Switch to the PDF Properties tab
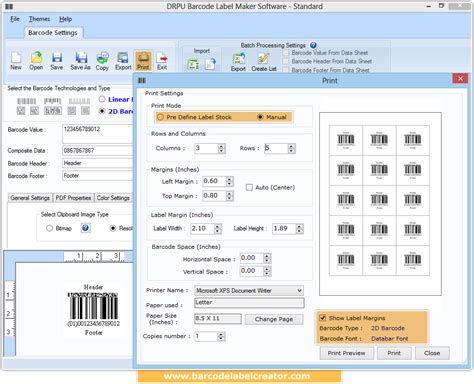This screenshot has width=474, height=384. coord(73,198)
